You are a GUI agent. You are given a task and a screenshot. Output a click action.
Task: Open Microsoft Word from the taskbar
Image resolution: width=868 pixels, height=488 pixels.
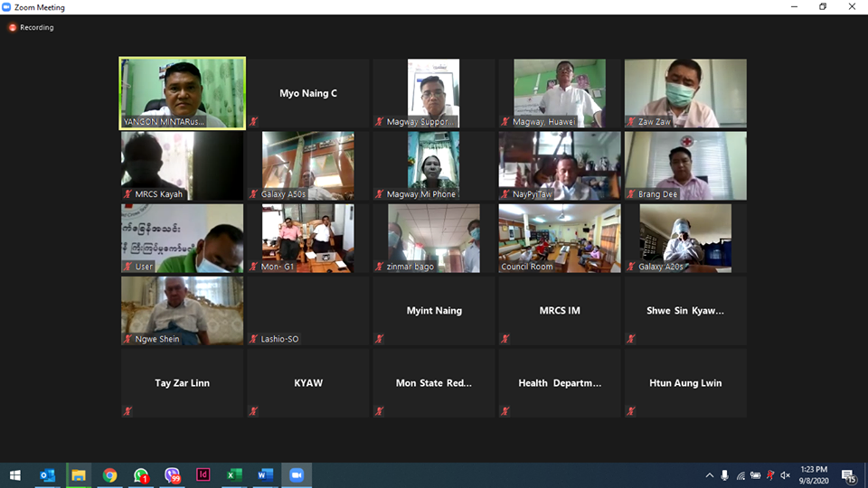pyautogui.click(x=265, y=475)
